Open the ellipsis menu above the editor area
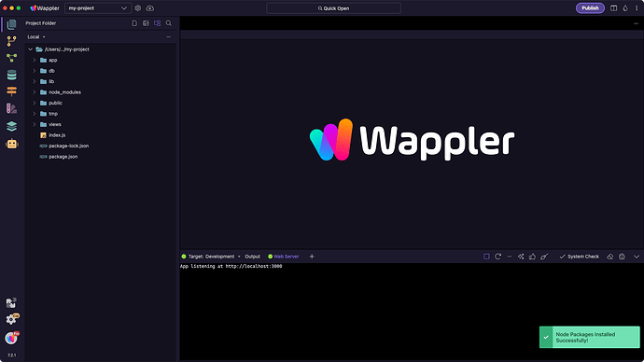Screen dimensions: 644x362 pyautogui.click(x=636, y=23)
